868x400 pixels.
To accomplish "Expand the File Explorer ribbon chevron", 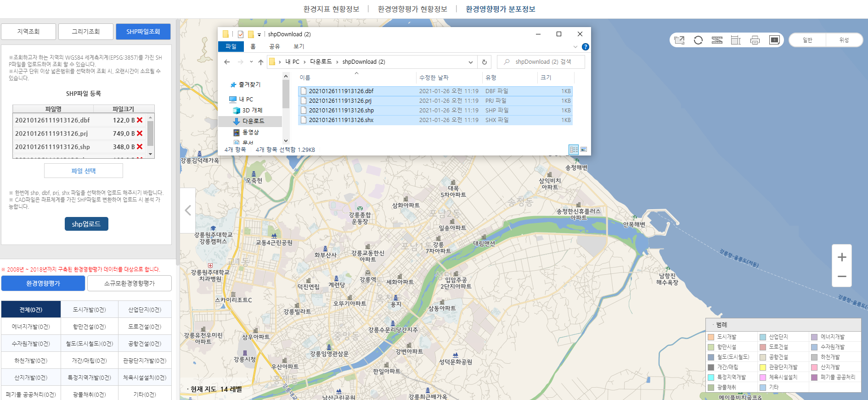I will point(575,47).
